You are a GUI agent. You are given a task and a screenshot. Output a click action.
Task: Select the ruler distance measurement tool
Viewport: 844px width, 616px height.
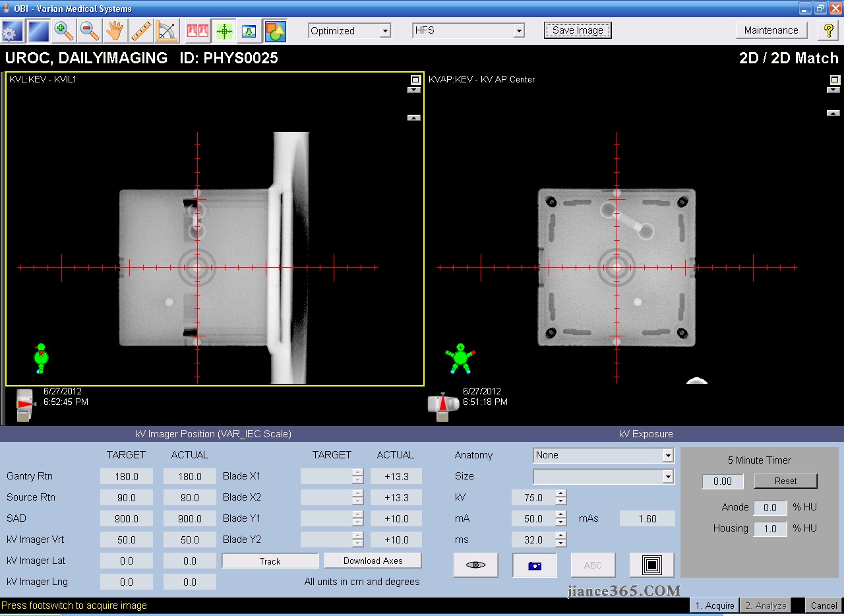point(141,31)
